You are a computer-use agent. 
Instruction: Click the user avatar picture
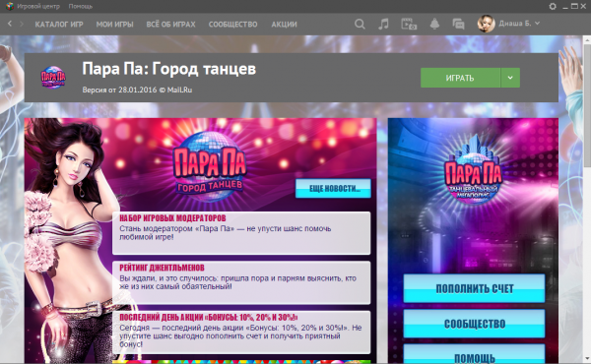[486, 24]
